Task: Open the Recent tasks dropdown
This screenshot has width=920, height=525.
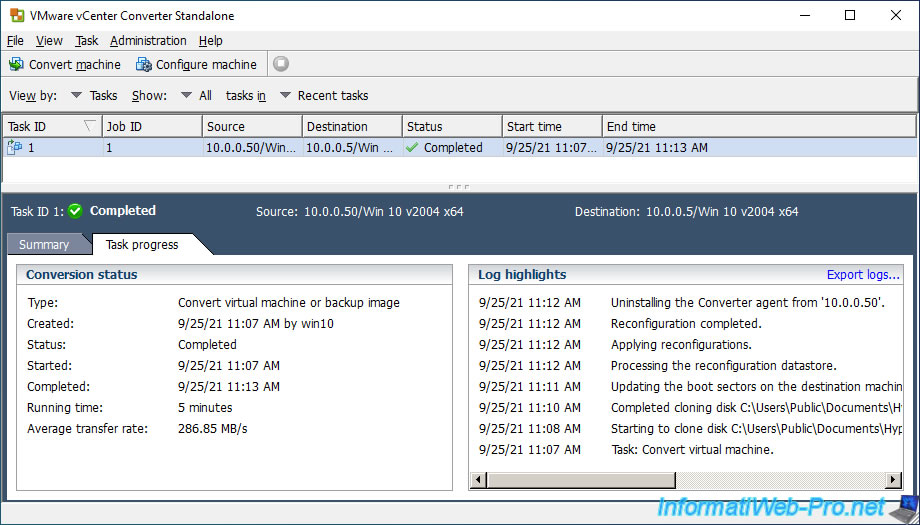Action: (285, 96)
